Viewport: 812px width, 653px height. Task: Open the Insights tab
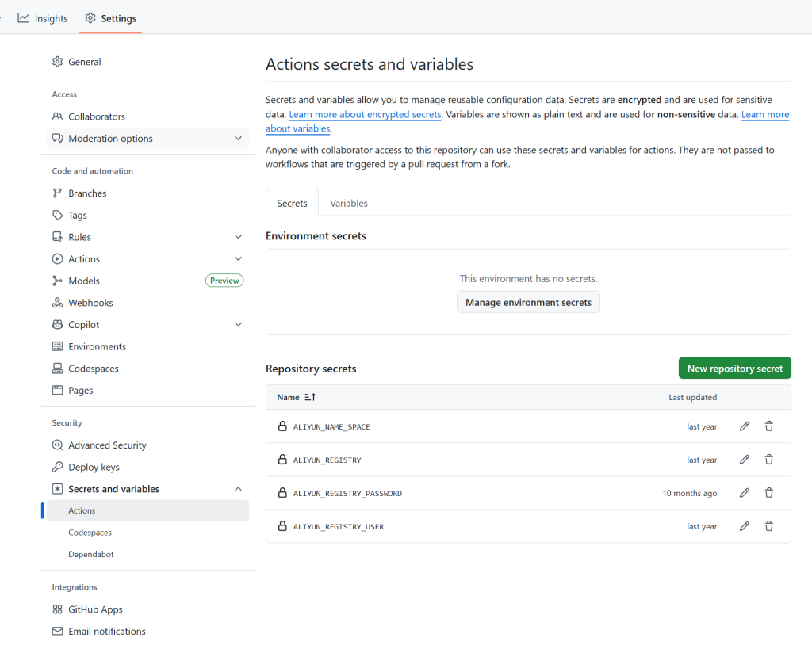click(x=43, y=18)
